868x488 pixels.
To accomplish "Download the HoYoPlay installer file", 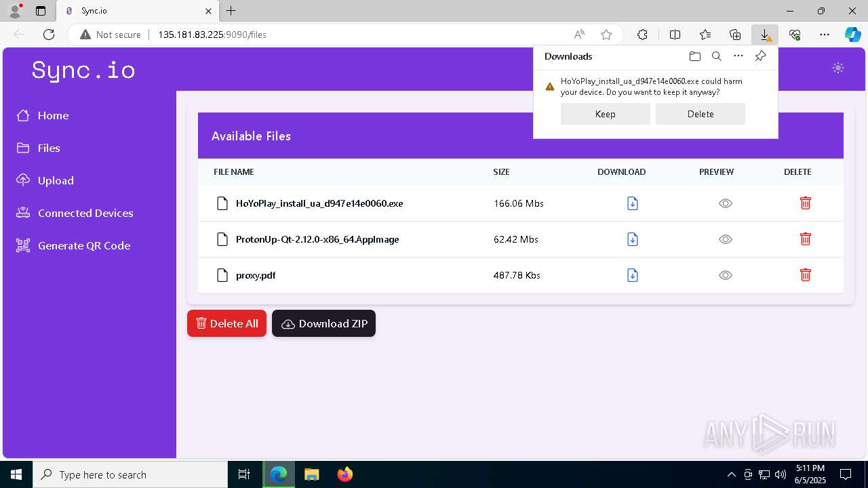I will pyautogui.click(x=633, y=203).
